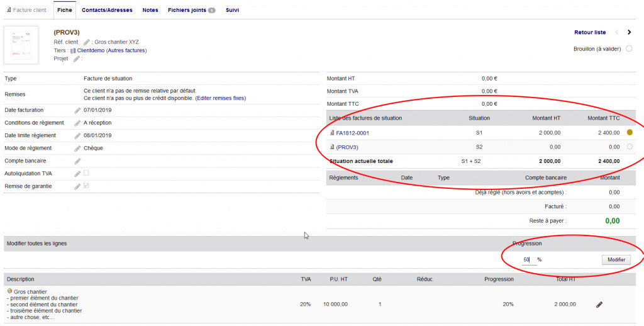Open invoice FA1812-0001 link

tap(352, 133)
